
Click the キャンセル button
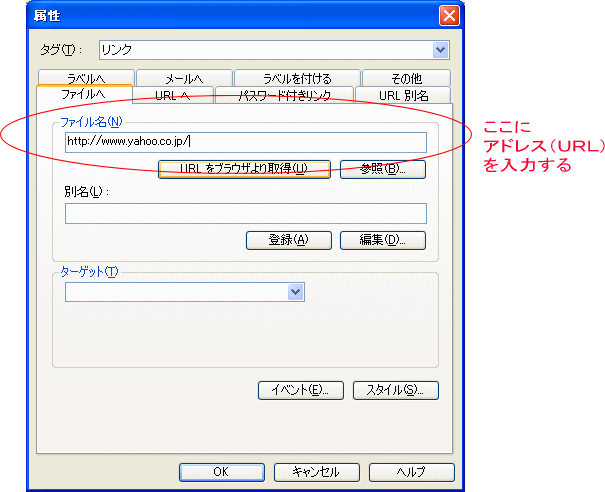pyautogui.click(x=317, y=472)
